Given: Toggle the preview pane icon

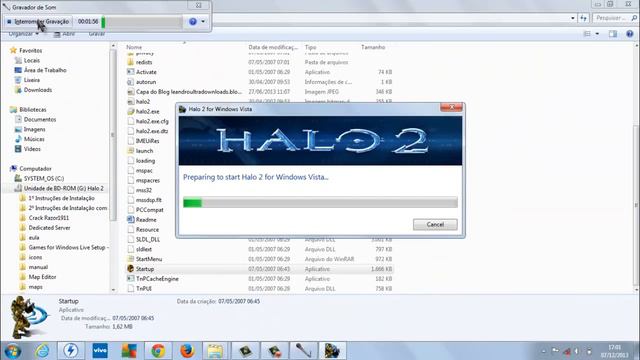Looking at the screenshot, I should pyautogui.click(x=613, y=34).
